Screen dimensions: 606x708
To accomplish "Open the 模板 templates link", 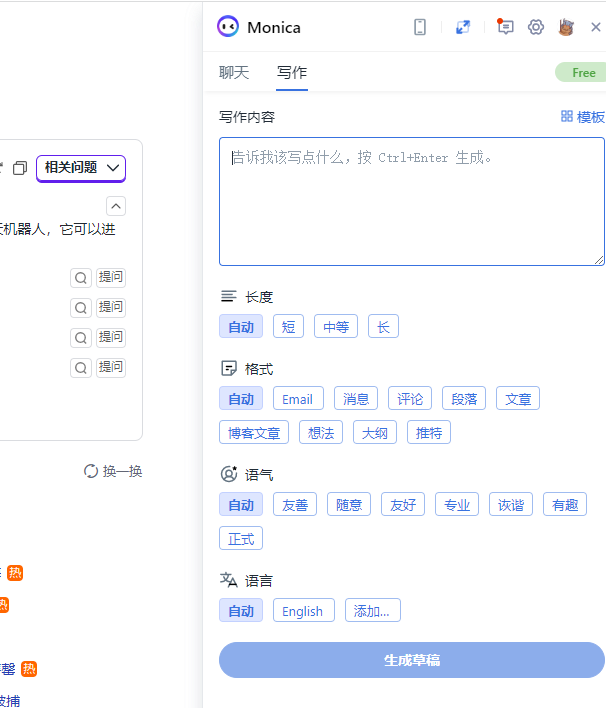I will coord(583,117).
